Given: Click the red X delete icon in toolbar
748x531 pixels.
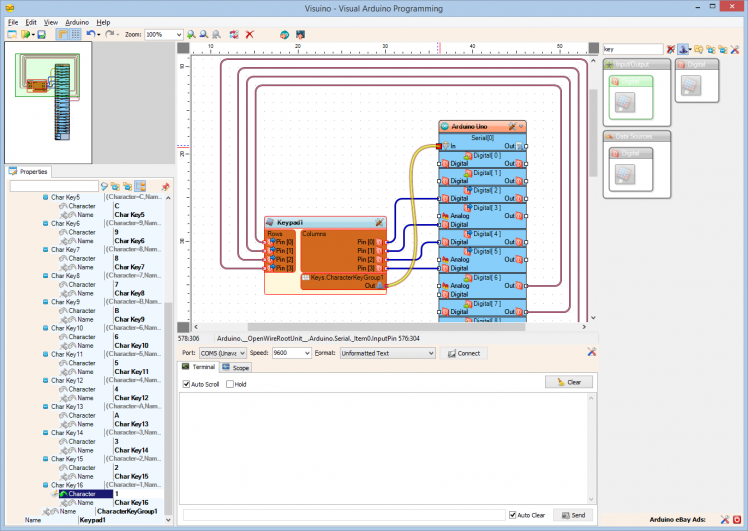Looking at the screenshot, I should coord(250,34).
